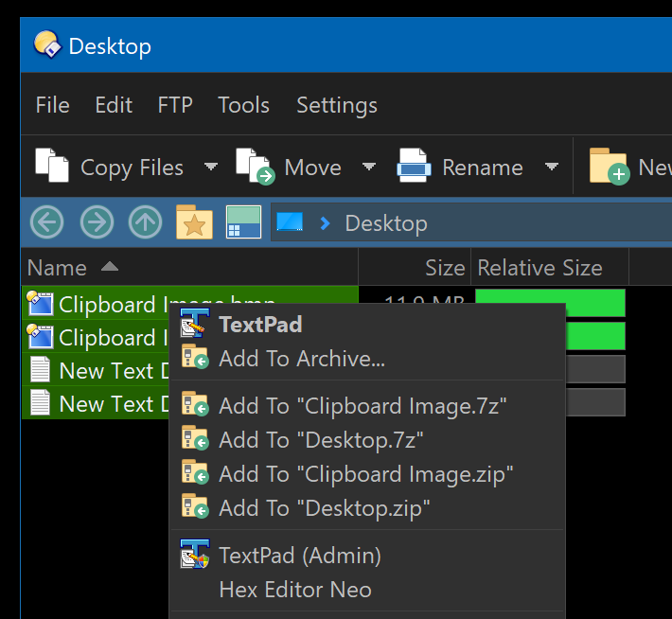The image size is (672, 619).
Task: Expand the Copy Files dropdown arrow
Action: pos(210,166)
